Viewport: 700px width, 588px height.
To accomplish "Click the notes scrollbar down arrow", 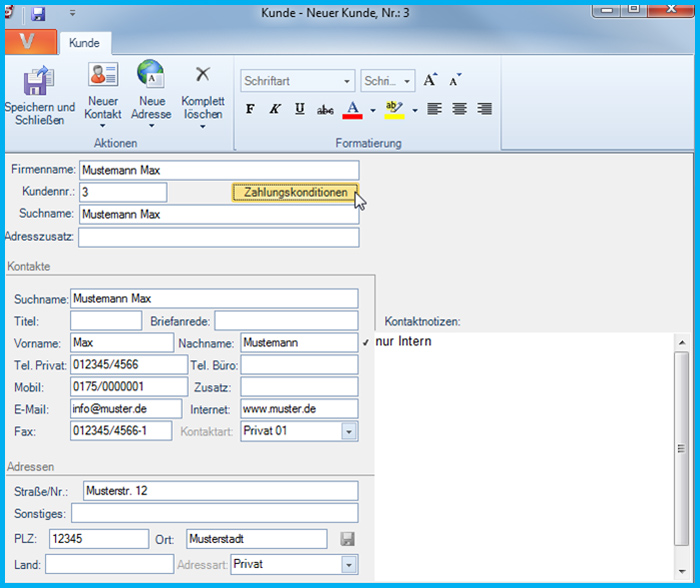I will coord(682,571).
